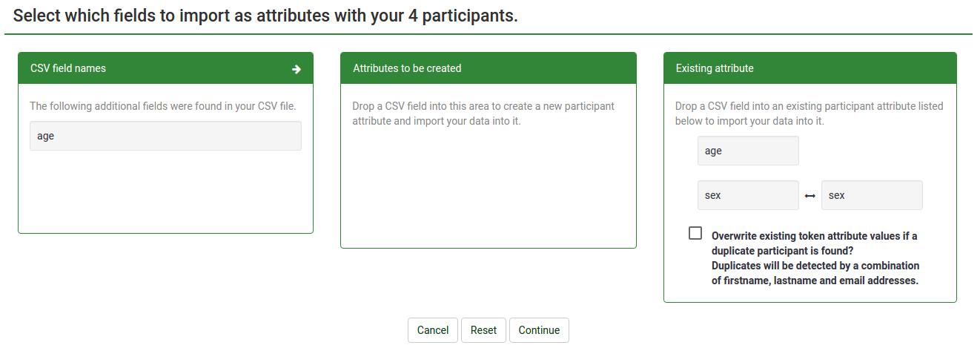Click the double-arrow link icon between sex fields
Viewport: 980px width, 351px height.
pyautogui.click(x=810, y=196)
